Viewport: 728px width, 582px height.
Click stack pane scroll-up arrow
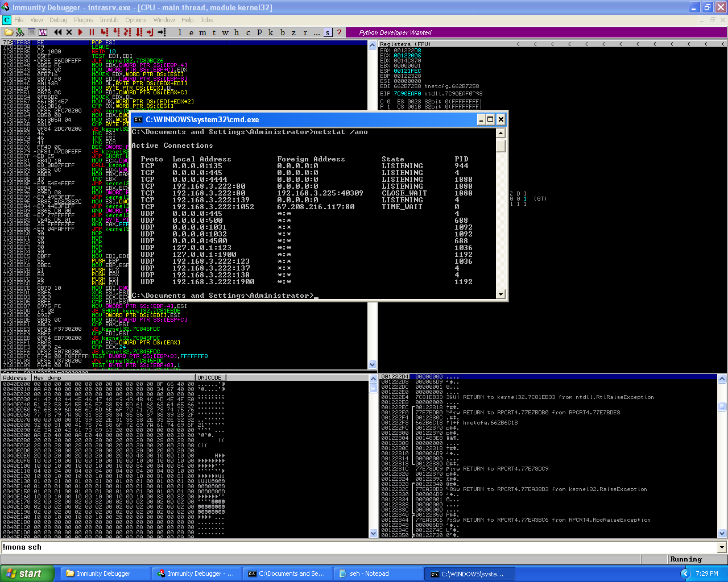[722, 379]
